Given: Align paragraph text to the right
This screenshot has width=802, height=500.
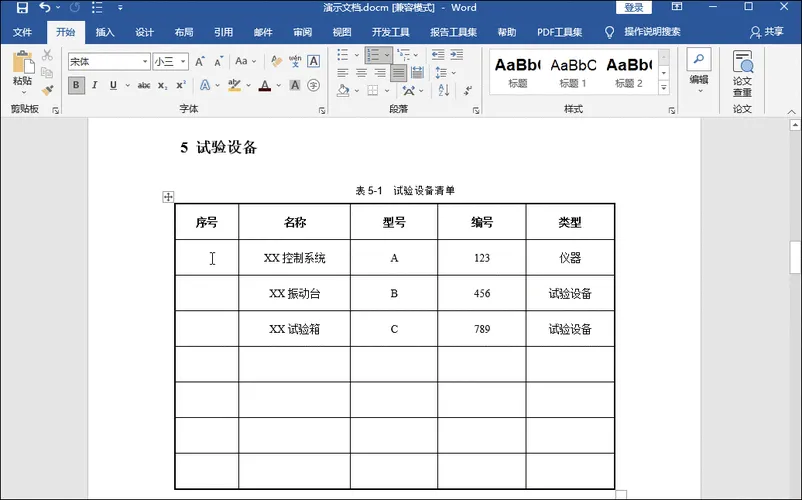Looking at the screenshot, I should (x=380, y=73).
